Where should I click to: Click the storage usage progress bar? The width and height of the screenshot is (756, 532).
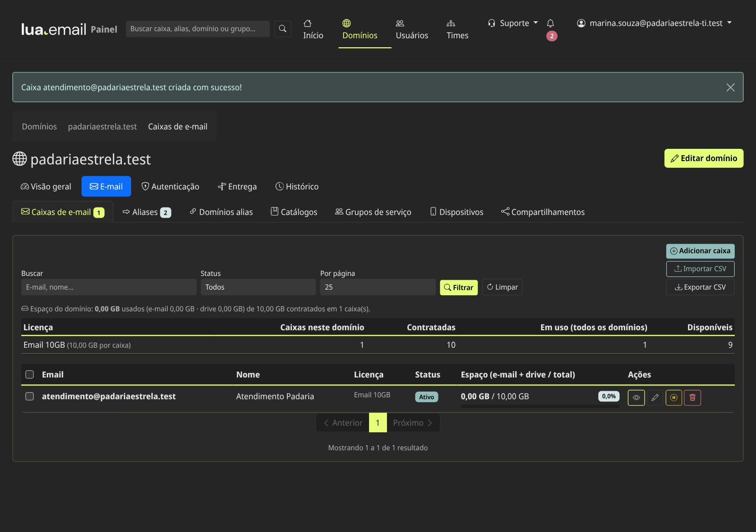tap(540, 406)
